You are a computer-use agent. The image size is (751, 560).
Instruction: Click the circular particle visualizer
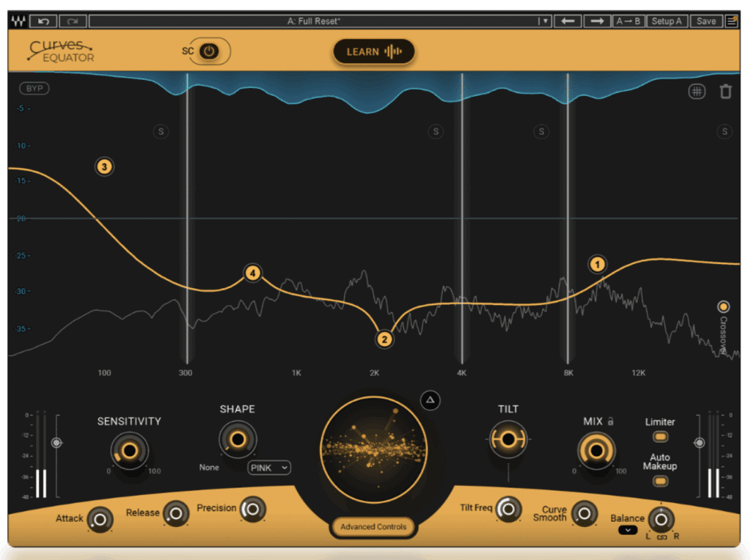[373, 449]
